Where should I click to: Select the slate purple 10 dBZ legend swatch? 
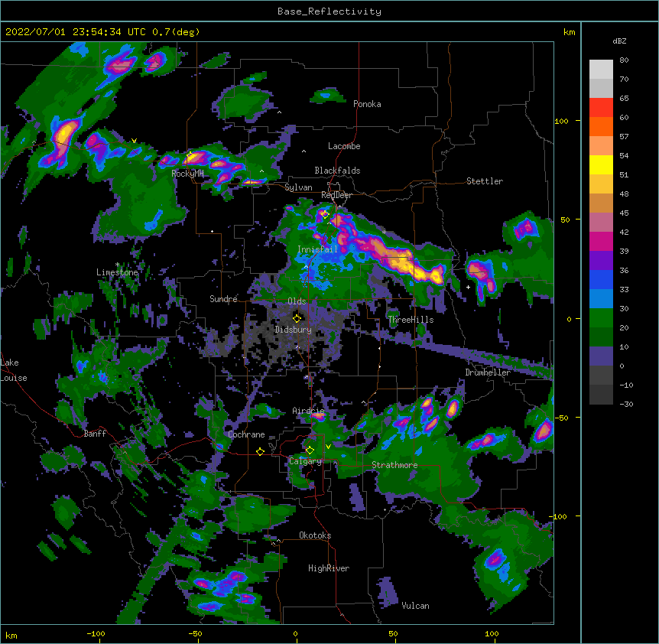click(x=601, y=356)
